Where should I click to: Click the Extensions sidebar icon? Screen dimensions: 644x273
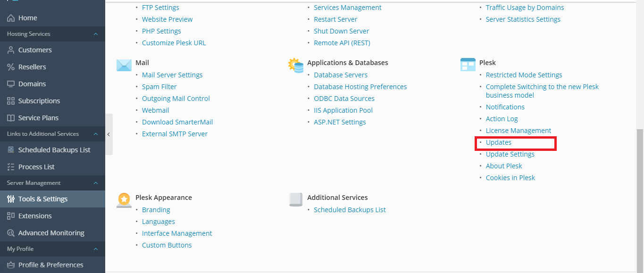click(x=11, y=216)
